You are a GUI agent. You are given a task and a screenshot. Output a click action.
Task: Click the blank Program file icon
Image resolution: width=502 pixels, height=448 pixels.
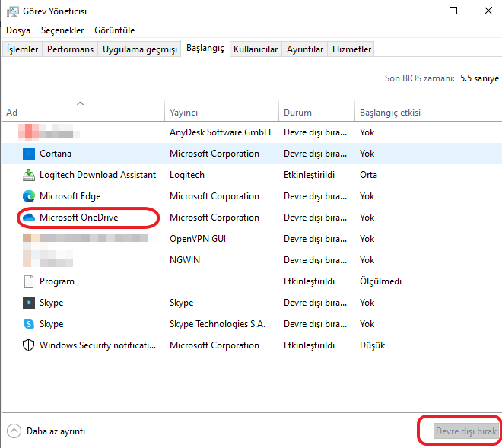point(29,281)
